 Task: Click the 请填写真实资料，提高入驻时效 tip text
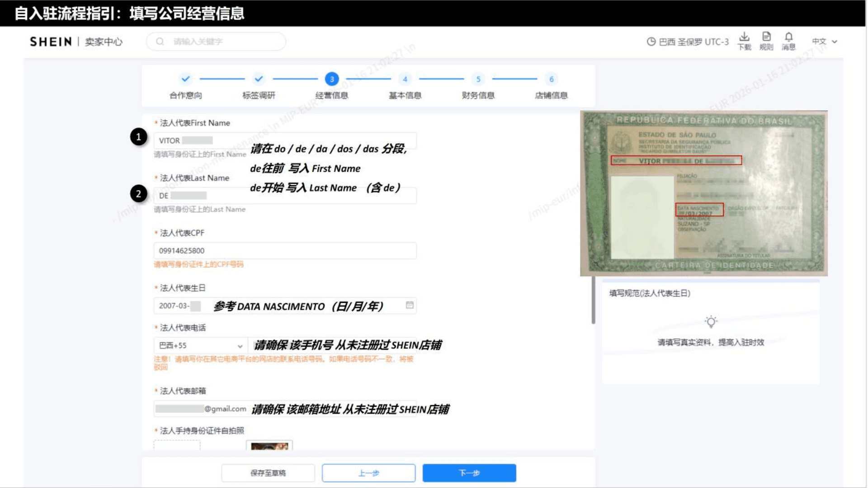point(711,343)
